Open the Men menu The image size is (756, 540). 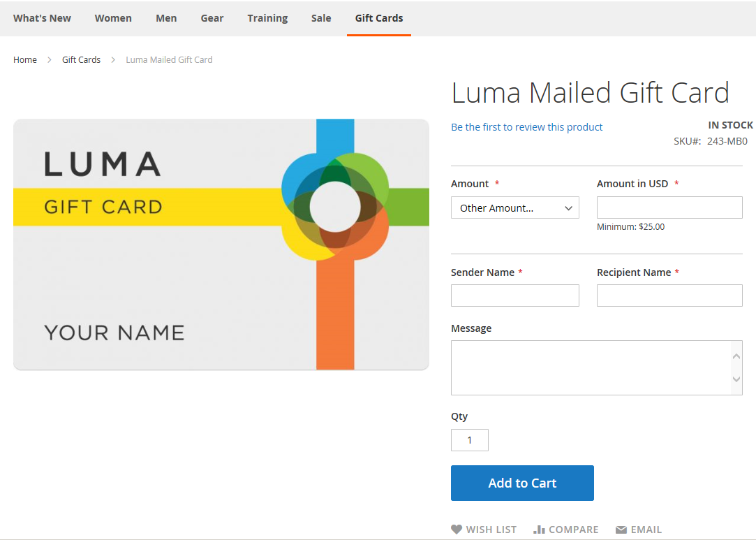(166, 18)
